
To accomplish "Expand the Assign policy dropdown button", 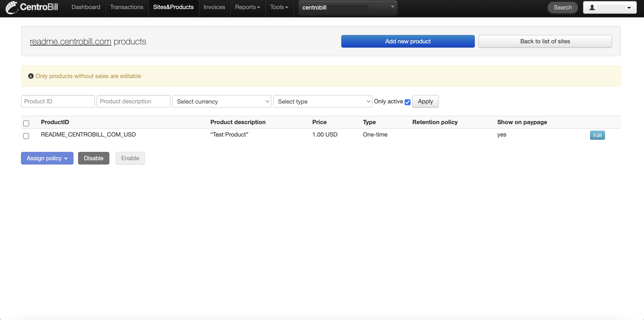I will click(x=47, y=158).
